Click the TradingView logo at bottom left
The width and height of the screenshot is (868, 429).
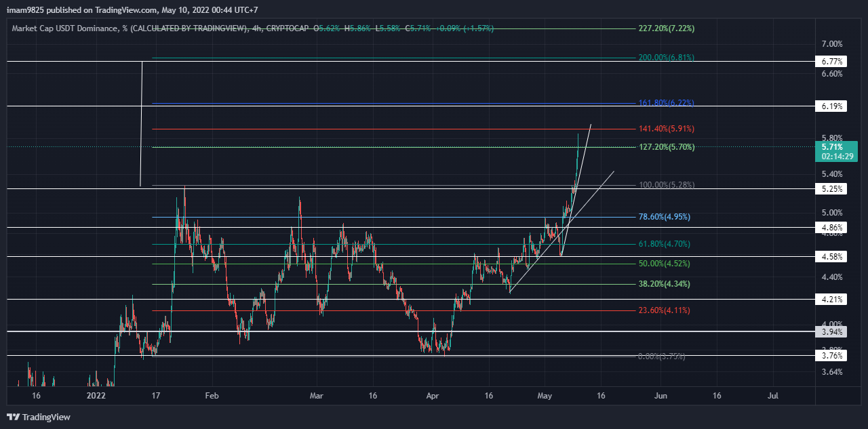pos(39,417)
